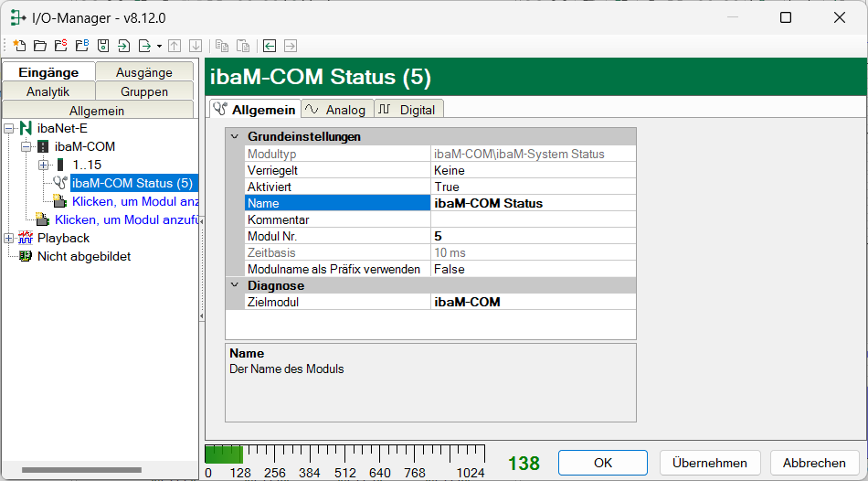
Task: Click the new configuration icon with star
Action: pyautogui.click(x=19, y=46)
